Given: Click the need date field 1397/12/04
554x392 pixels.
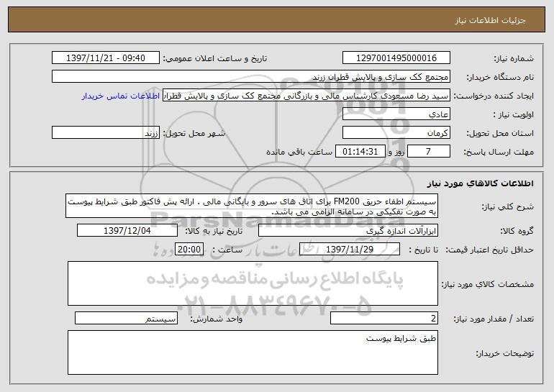Looking at the screenshot, I should [127, 231].
